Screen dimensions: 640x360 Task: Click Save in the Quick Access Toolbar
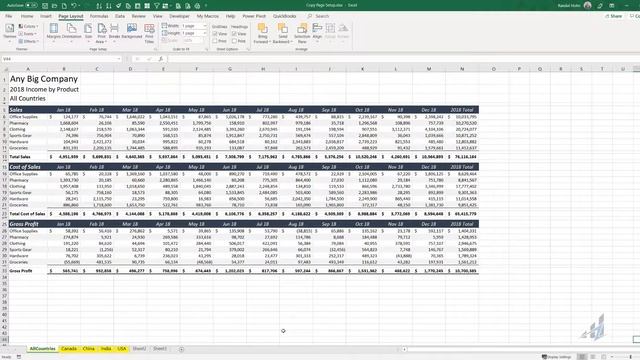point(45,6)
